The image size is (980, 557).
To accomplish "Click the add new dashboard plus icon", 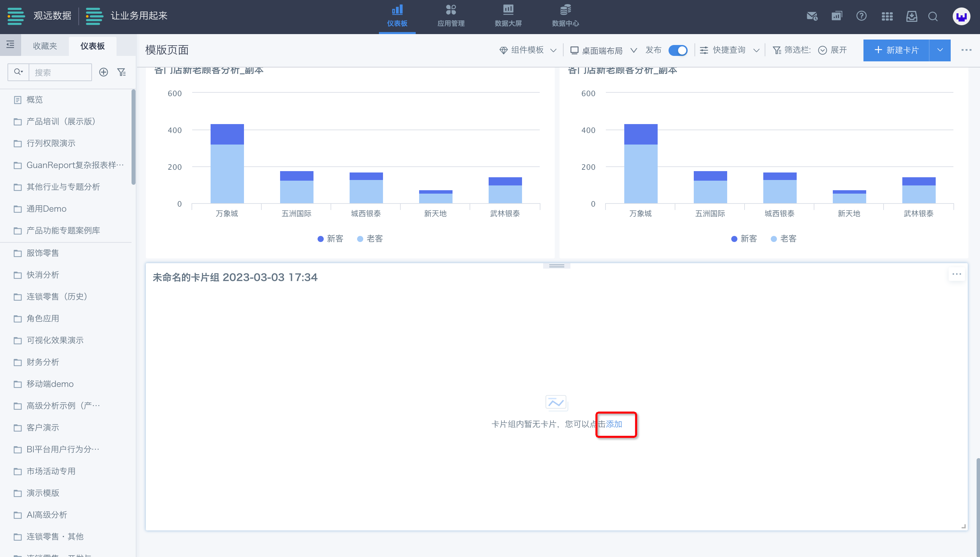I will pos(103,72).
